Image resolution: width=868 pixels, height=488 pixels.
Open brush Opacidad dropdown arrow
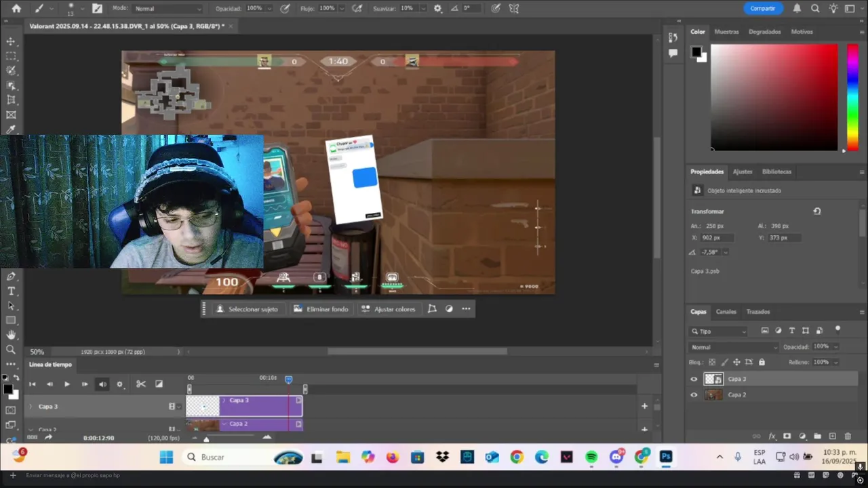(x=270, y=8)
